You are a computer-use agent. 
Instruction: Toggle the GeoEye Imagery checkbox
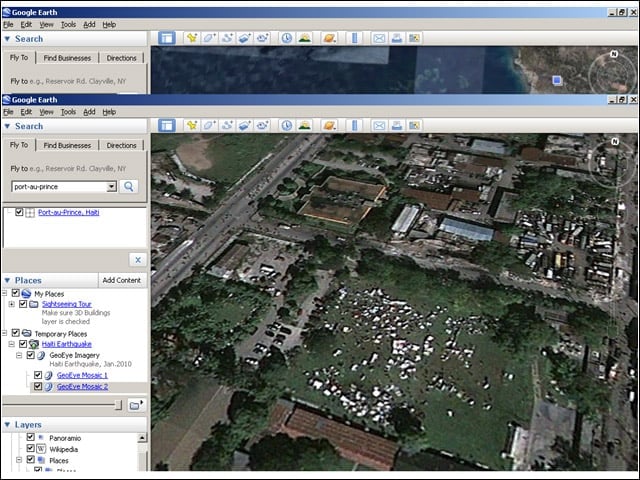[30, 355]
